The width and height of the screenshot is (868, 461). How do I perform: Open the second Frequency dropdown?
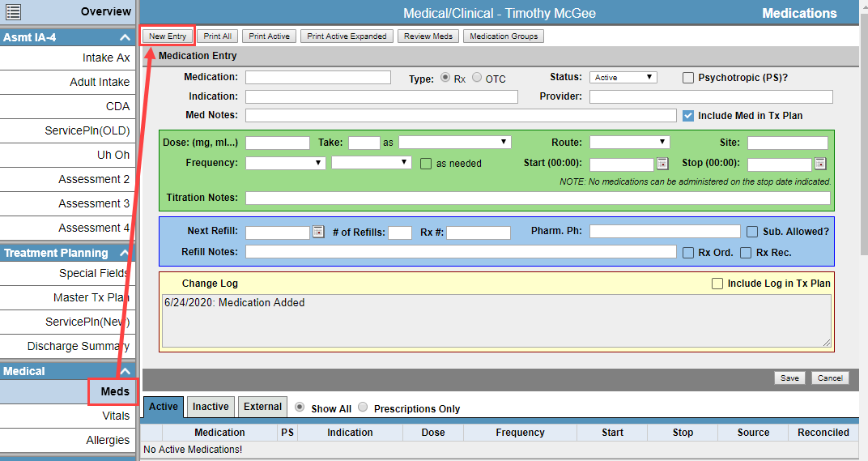pyautogui.click(x=372, y=162)
